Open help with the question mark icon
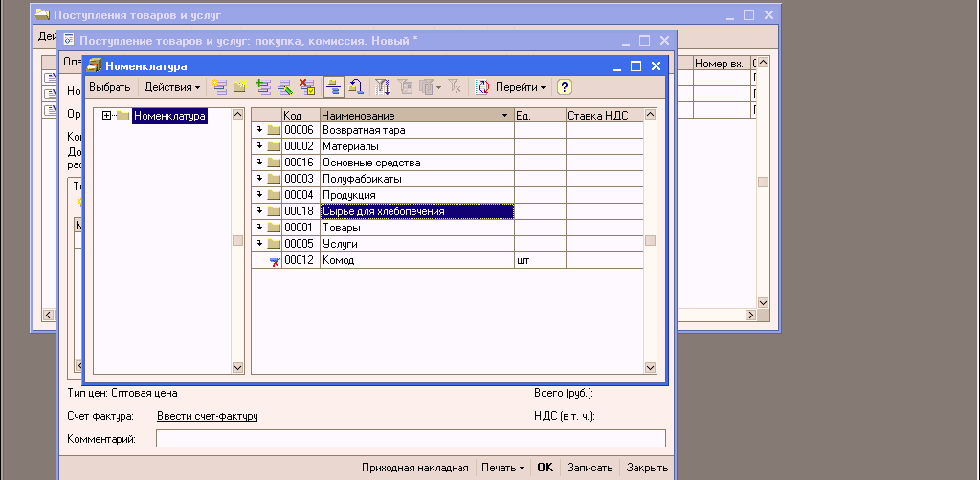Viewport: 980px width, 480px height. pyautogui.click(x=565, y=87)
